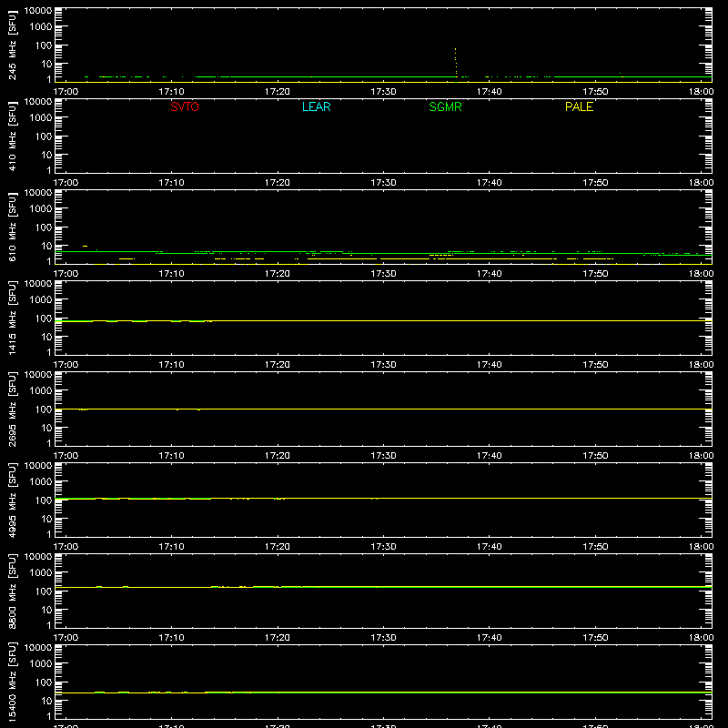Click 17:40 tick label under 8800 MHz plot
Image resolution: width=728 pixels, height=728 pixels.
coord(489,638)
